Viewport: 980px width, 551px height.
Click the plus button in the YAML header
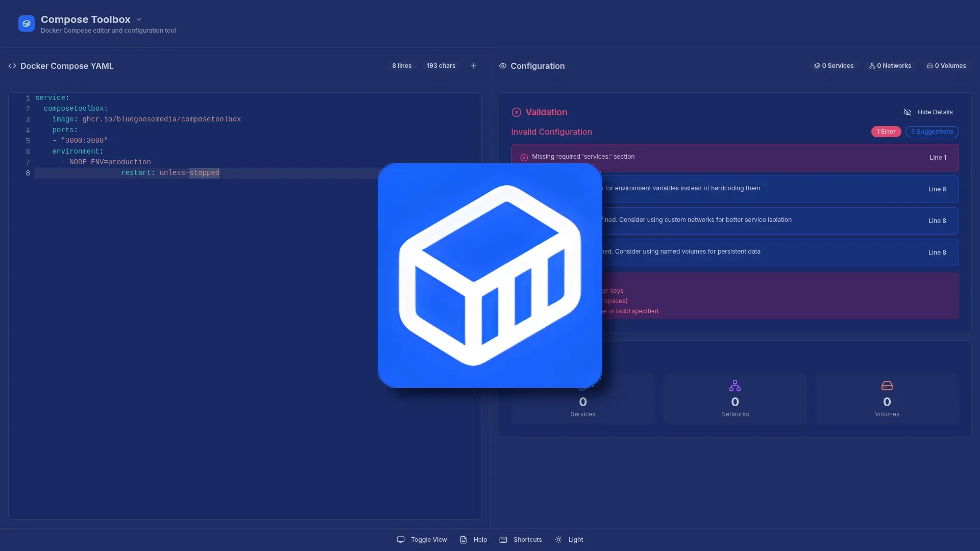point(474,66)
